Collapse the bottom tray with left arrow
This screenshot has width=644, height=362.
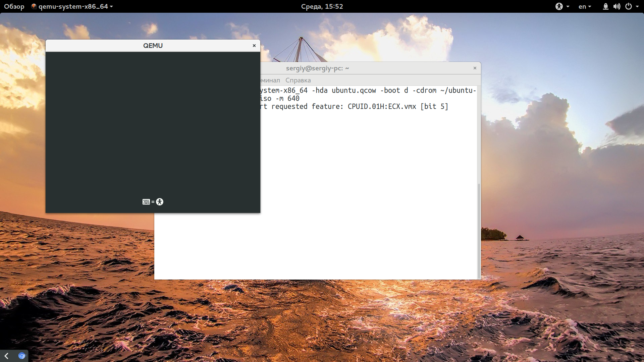[x=6, y=356]
